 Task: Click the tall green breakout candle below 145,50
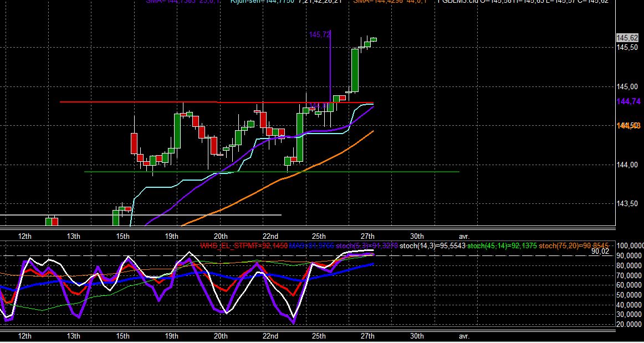click(x=355, y=70)
